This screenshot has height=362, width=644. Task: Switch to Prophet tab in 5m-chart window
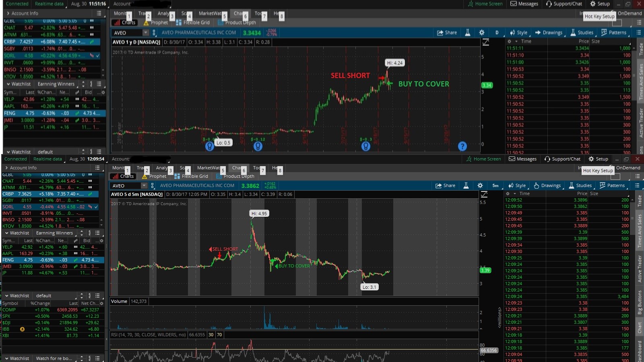(154, 176)
